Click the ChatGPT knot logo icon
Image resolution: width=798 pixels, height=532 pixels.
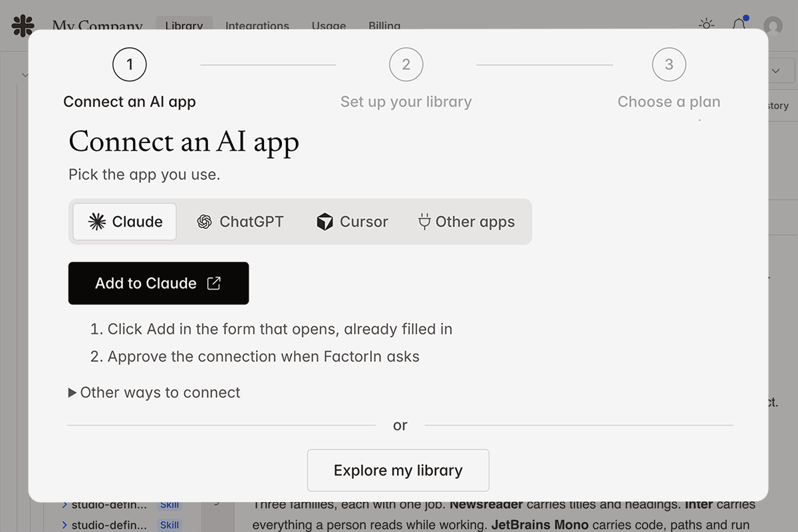(205, 222)
